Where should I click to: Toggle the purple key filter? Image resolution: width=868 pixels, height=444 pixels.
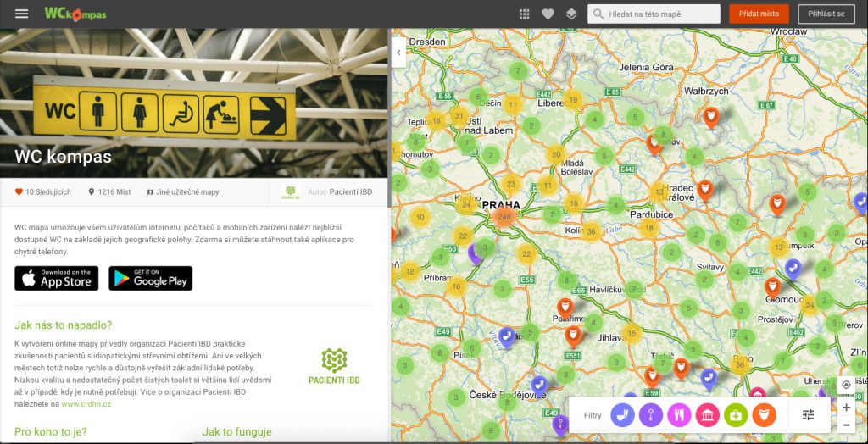pos(651,414)
